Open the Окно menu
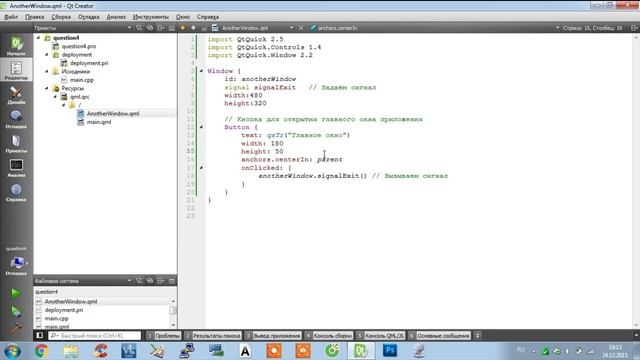640x360 pixels. tap(182, 17)
